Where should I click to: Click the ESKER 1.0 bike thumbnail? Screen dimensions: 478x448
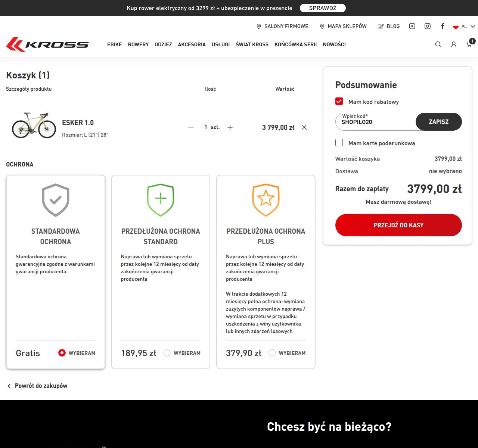(34, 125)
